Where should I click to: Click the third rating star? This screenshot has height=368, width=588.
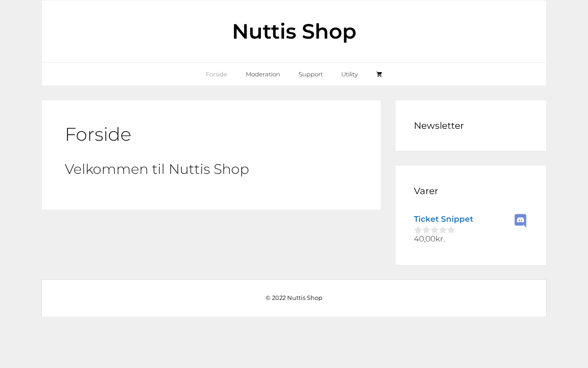[435, 230]
